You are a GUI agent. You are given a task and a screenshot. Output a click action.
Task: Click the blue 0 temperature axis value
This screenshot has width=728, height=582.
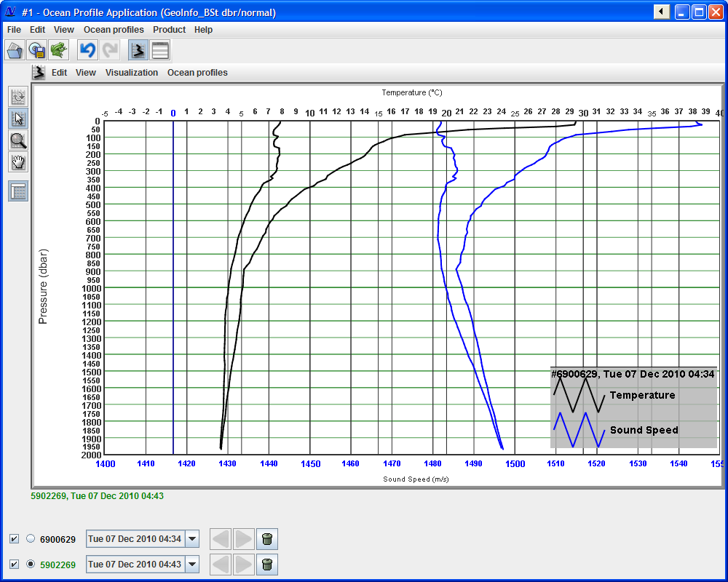pos(173,113)
